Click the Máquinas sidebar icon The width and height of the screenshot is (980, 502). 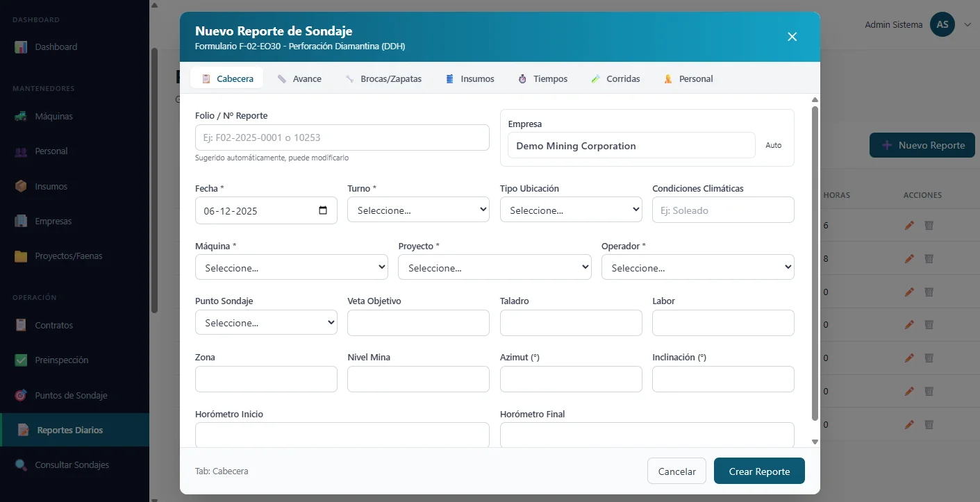pos(22,117)
